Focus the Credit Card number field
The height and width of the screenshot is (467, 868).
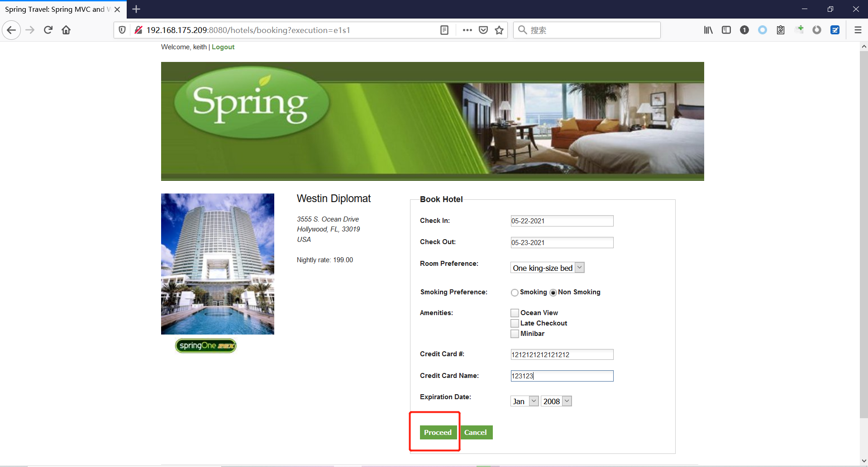[562, 354]
